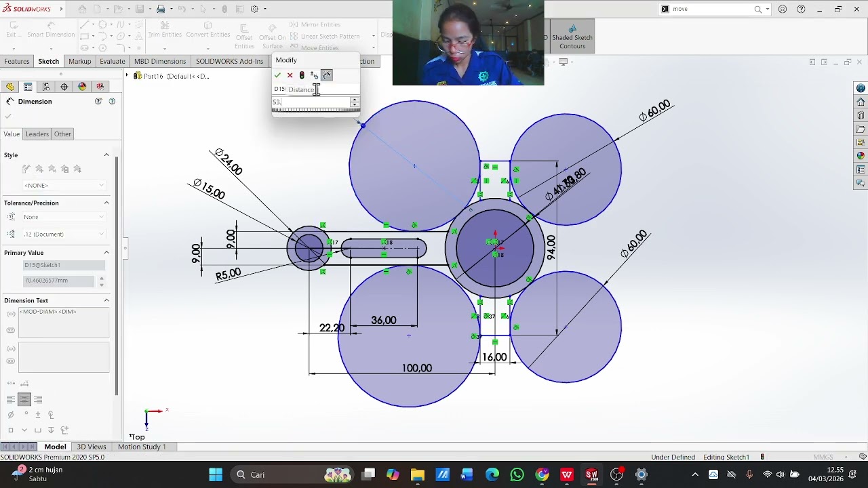Screen dimensions: 868x488
Task: Open the Motion Study 1 bottom tab
Action: 142,447
